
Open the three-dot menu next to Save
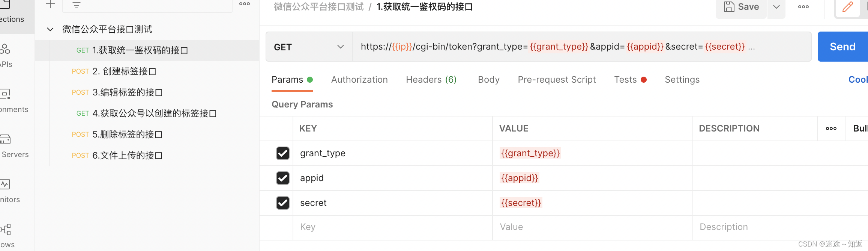click(x=803, y=7)
